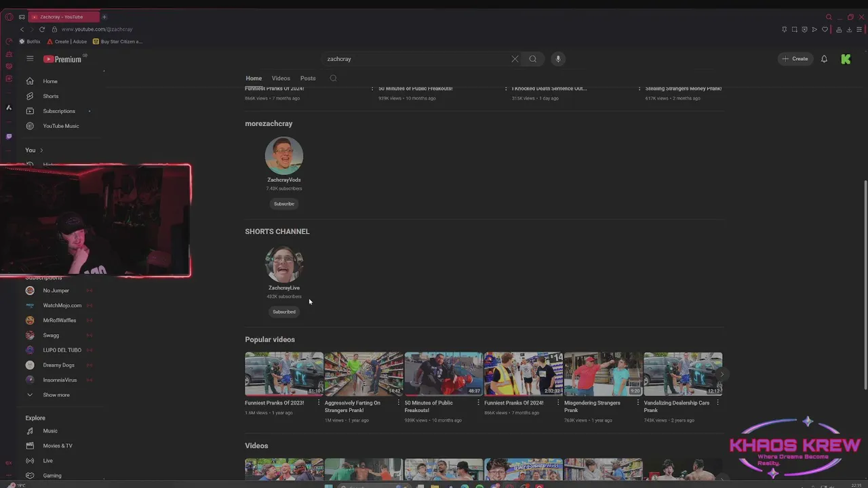Click the ZachcrayLive channel avatar

284,264
